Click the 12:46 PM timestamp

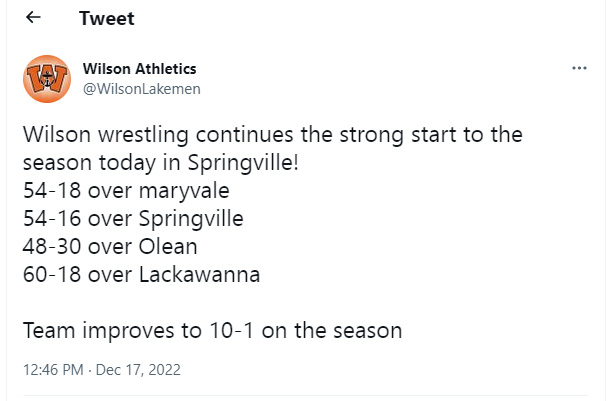[x=55, y=370]
